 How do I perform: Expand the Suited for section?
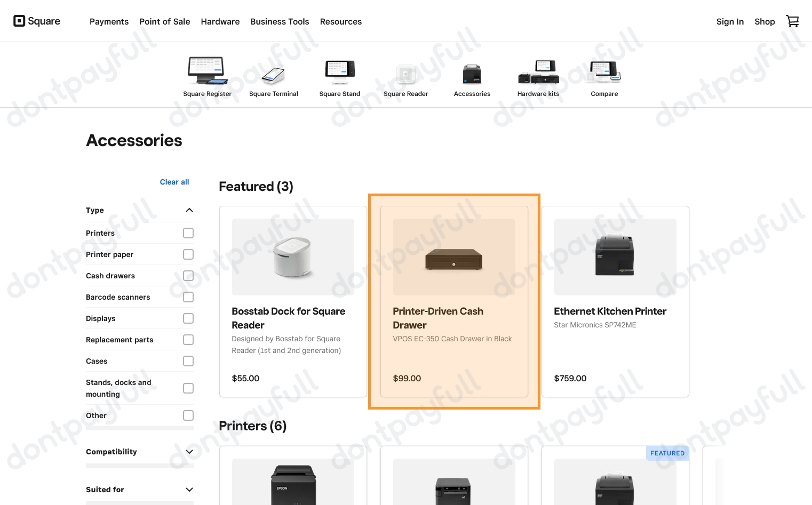(x=189, y=490)
